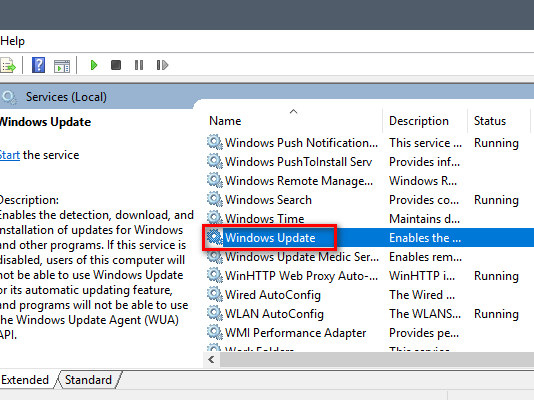Click gear icon beside Windows Search

coord(215,199)
